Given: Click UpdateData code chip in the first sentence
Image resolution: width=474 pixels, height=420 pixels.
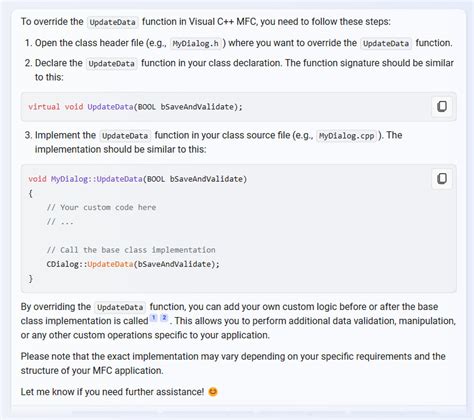Looking at the screenshot, I should coord(113,22).
